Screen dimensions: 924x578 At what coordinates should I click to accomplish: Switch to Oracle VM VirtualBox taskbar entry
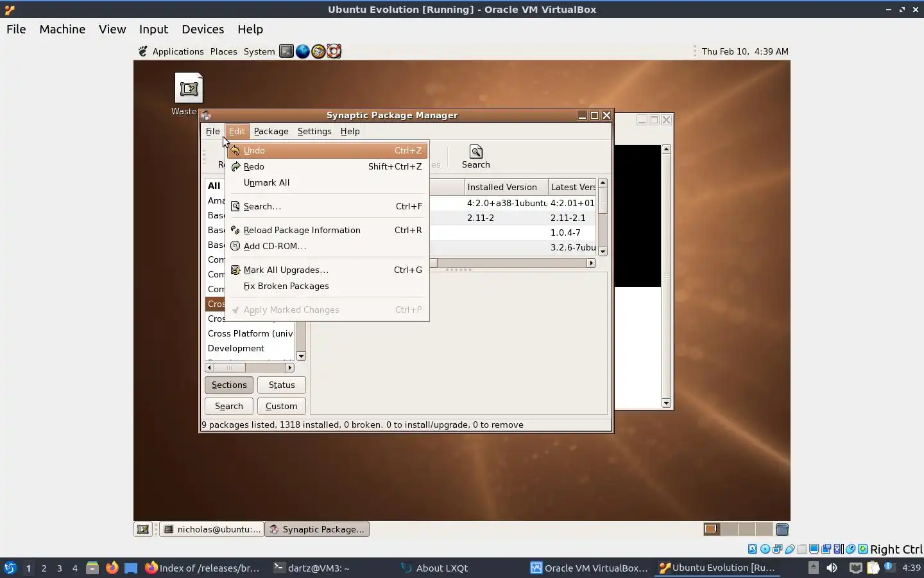[589, 568]
